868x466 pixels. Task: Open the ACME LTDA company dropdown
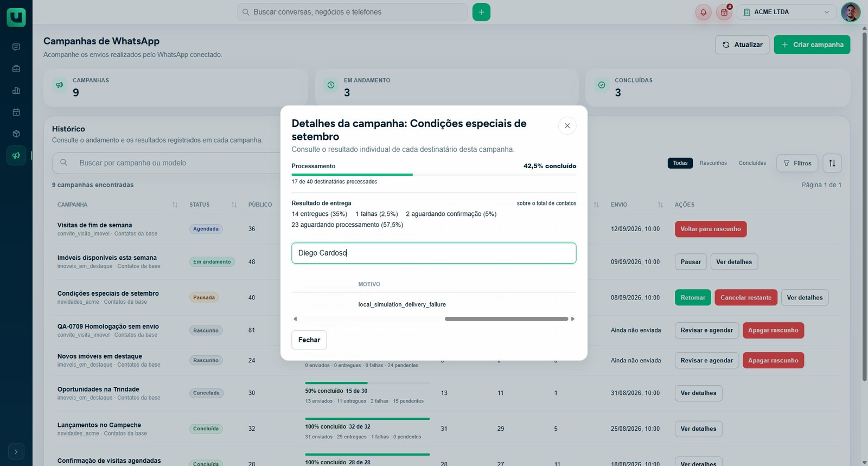787,12
